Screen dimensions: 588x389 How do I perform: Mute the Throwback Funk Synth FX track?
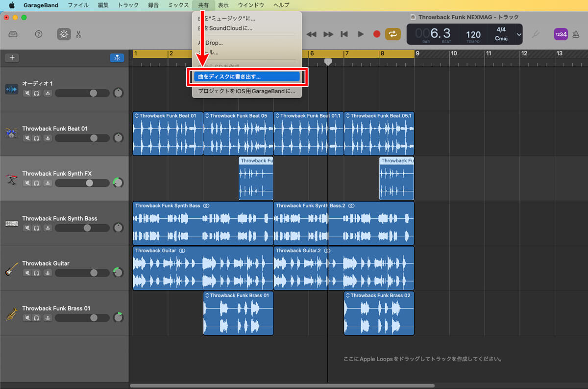(x=27, y=183)
